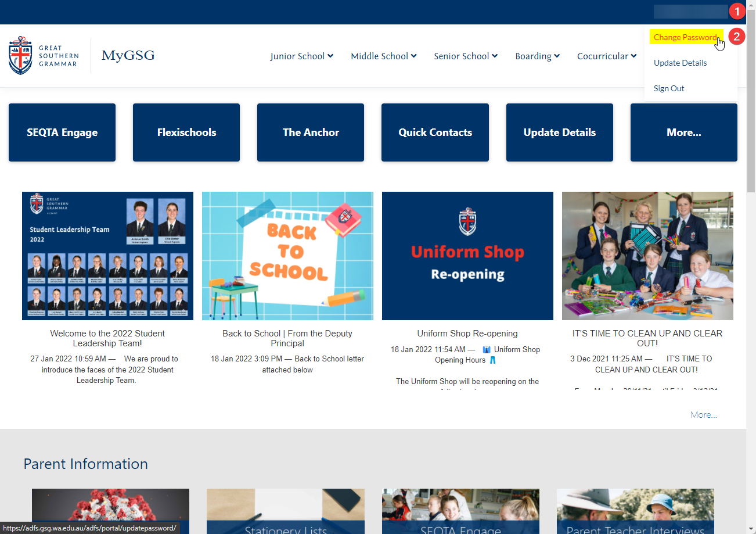Click the Student Leadership Team 2022 thumbnail
756x534 pixels.
[107, 256]
